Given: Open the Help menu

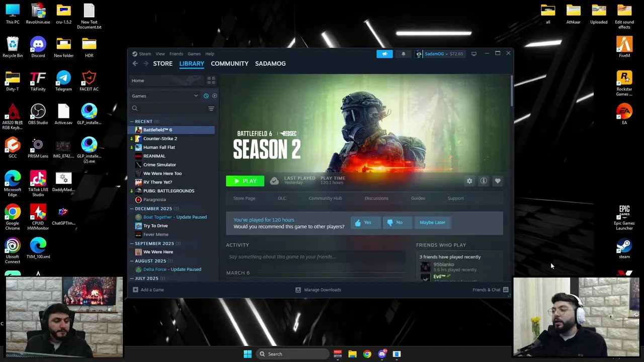Looking at the screenshot, I should [x=209, y=54].
